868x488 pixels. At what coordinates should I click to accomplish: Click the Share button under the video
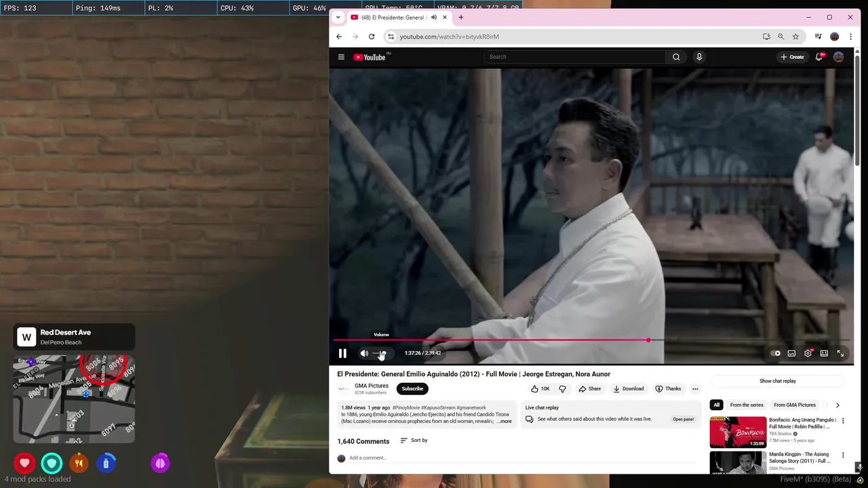click(x=590, y=389)
